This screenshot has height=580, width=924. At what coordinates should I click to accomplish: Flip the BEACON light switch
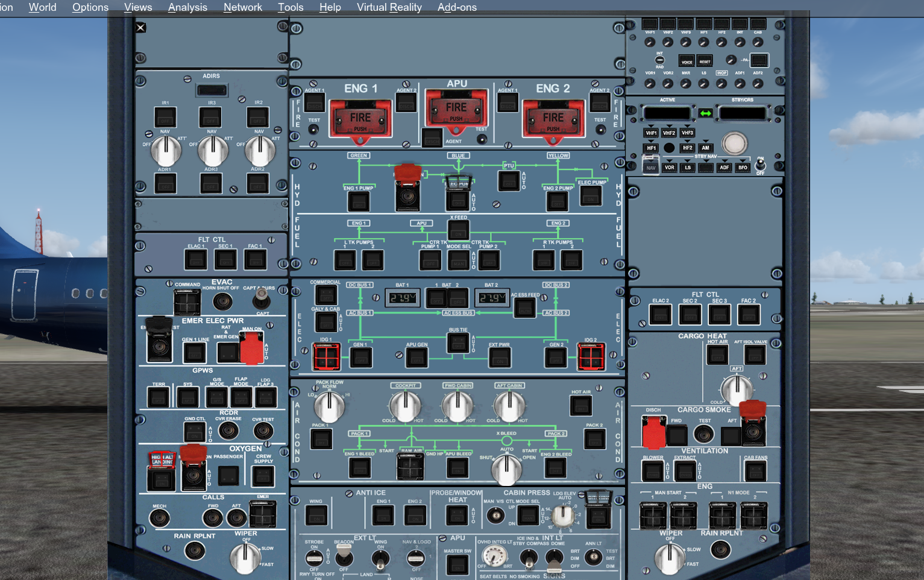(x=344, y=556)
